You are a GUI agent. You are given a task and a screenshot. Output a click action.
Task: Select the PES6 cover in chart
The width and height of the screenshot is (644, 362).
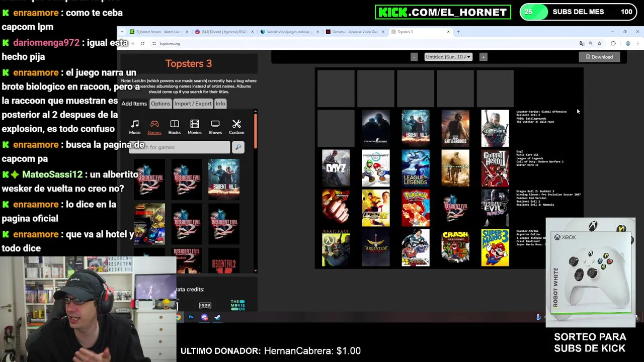(x=376, y=208)
